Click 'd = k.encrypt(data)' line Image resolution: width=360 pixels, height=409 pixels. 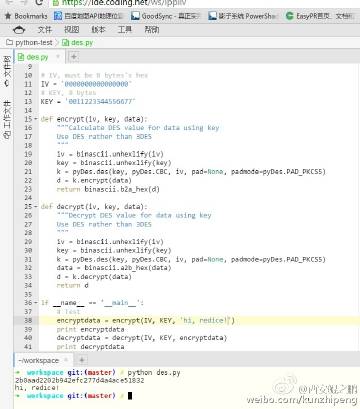pos(94,180)
